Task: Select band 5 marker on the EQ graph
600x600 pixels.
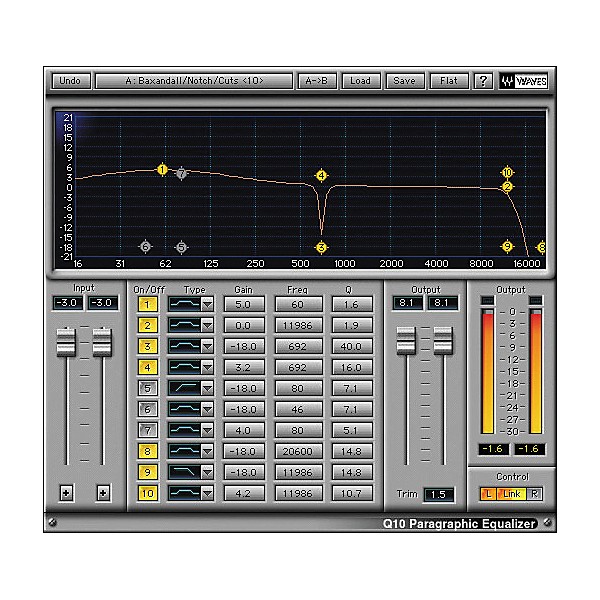Action: (181, 248)
